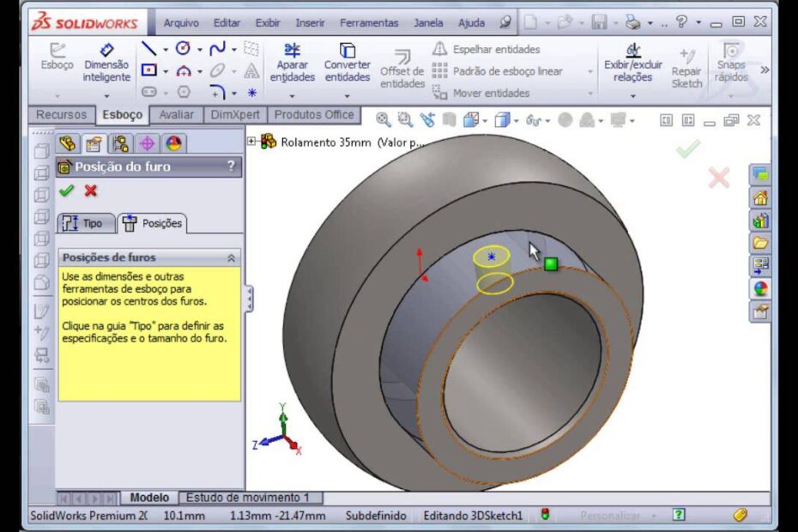This screenshot has width=798, height=532.
Task: Switch to the Avaliar tab
Action: pyautogui.click(x=176, y=115)
